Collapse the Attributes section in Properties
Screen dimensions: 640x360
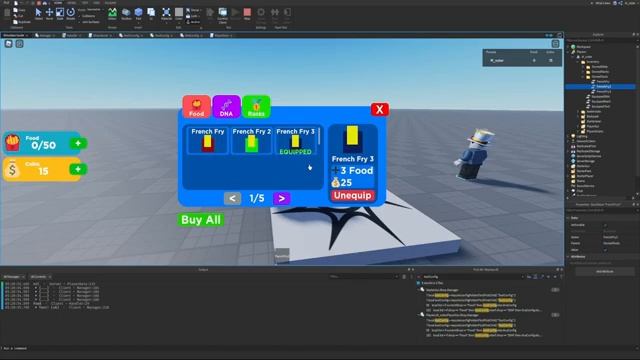[x=568, y=257]
